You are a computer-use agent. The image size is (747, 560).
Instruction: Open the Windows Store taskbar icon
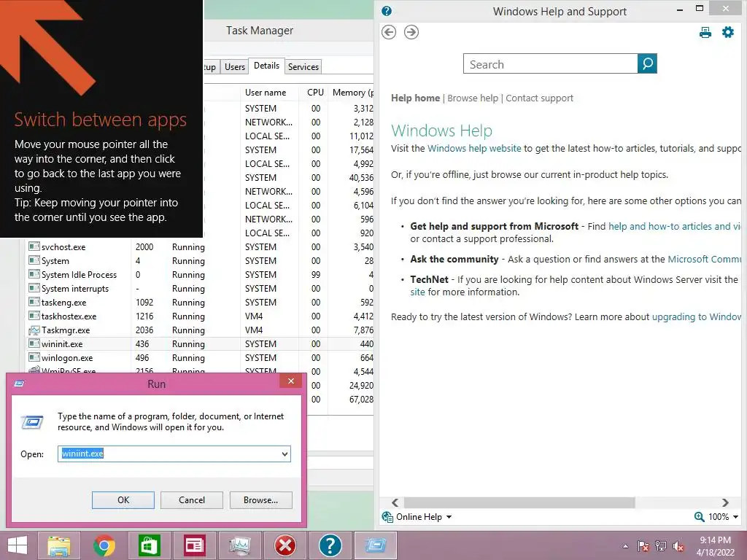pos(149,545)
